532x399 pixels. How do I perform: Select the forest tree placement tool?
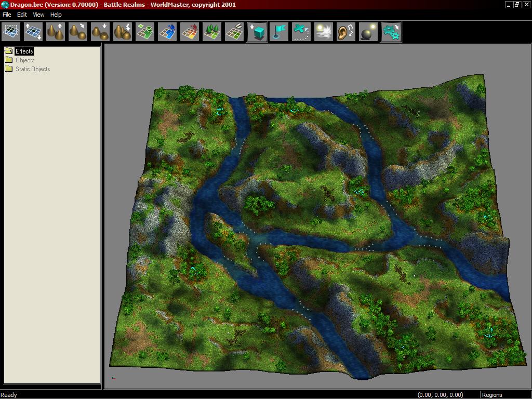pyautogui.click(x=212, y=32)
